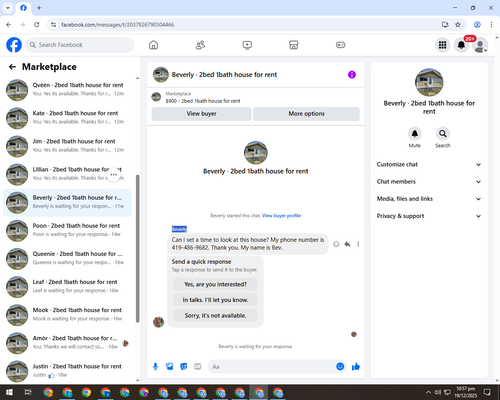Screen dimensions: 500x400
Task: Click the back arrow beside Marketplace
Action: coord(12,67)
